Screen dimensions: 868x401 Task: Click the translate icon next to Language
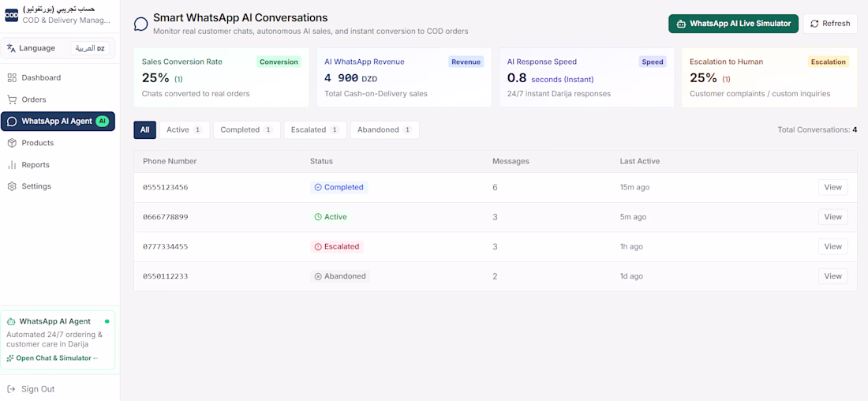tap(11, 48)
